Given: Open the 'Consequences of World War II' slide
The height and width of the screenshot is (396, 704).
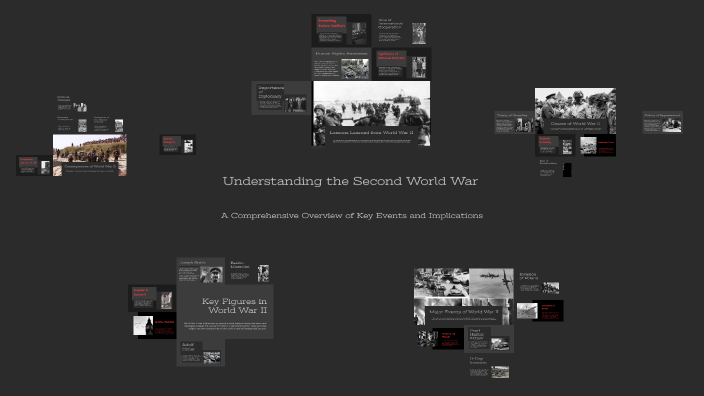Looking at the screenshot, I should coord(90,155).
